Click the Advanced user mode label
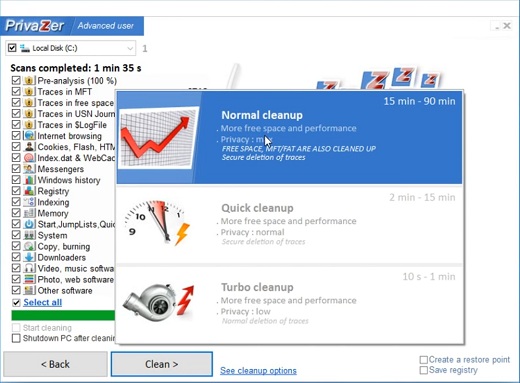This screenshot has width=520, height=383. pyautogui.click(x=106, y=26)
